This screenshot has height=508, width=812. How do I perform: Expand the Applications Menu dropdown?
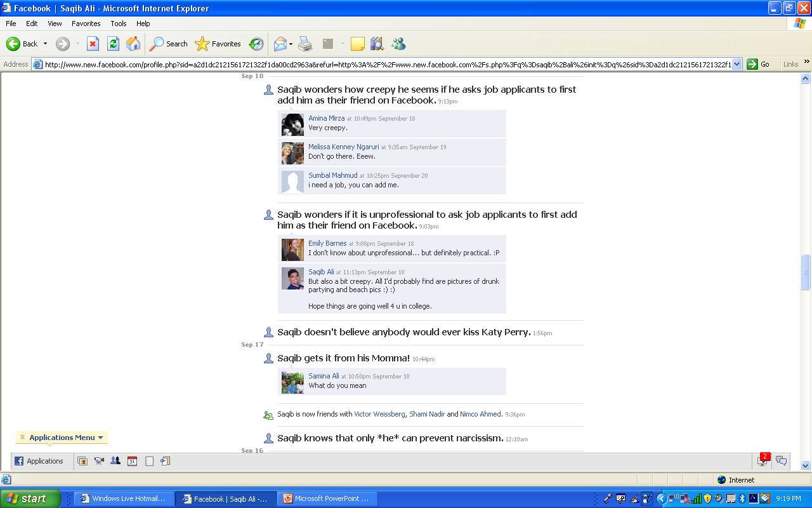[x=100, y=438]
